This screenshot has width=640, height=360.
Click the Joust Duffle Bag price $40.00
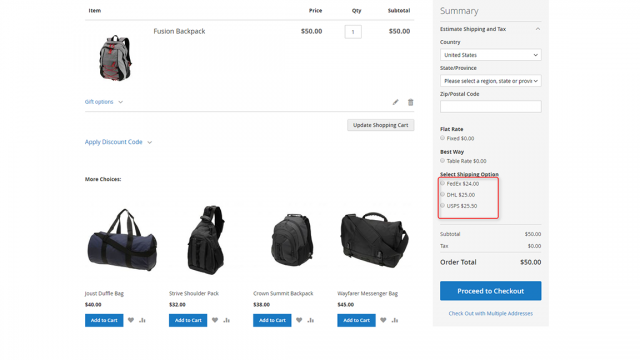pyautogui.click(x=93, y=304)
